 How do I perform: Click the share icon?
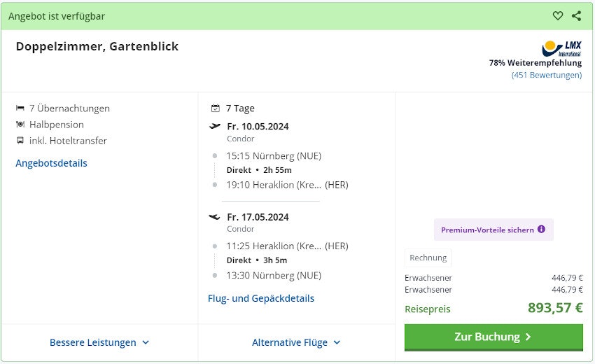[x=576, y=16]
